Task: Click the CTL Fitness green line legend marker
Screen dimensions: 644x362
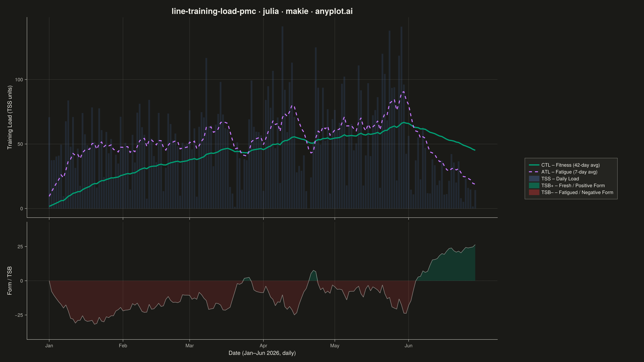Action: click(534, 165)
